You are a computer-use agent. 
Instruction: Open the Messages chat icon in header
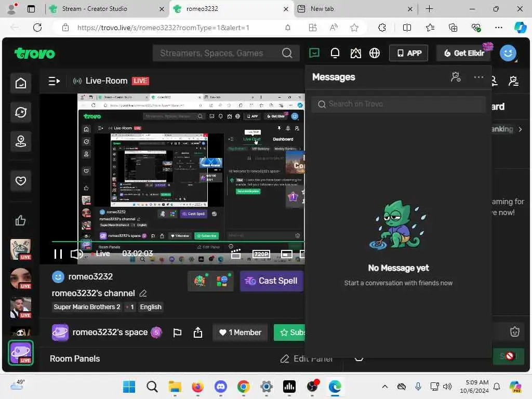[314, 53]
